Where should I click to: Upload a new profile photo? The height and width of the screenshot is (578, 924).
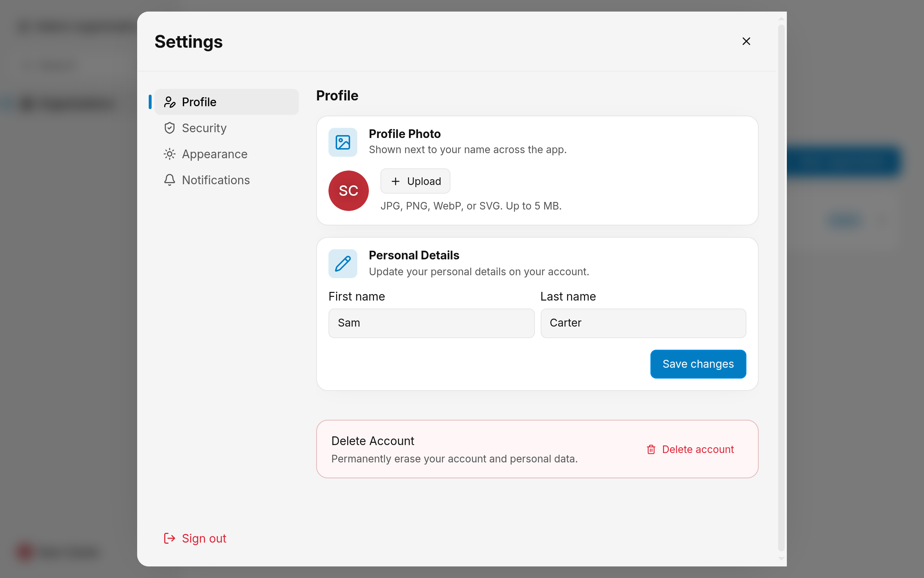(415, 181)
